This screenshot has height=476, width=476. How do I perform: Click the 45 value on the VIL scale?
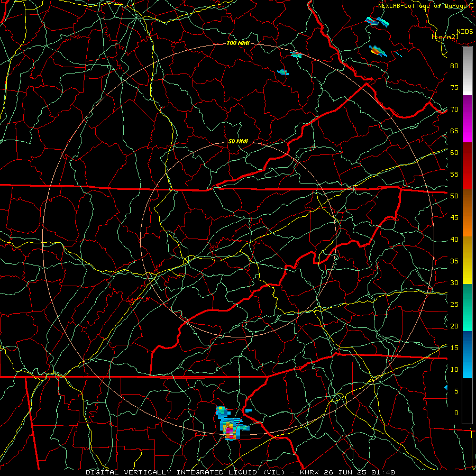coord(454,218)
